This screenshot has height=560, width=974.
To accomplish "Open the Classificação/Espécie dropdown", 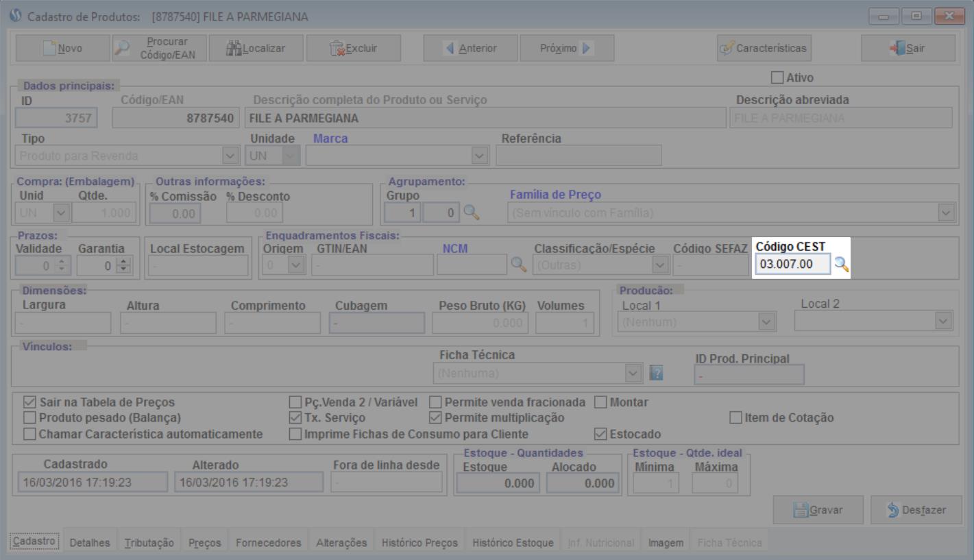I will tap(661, 265).
